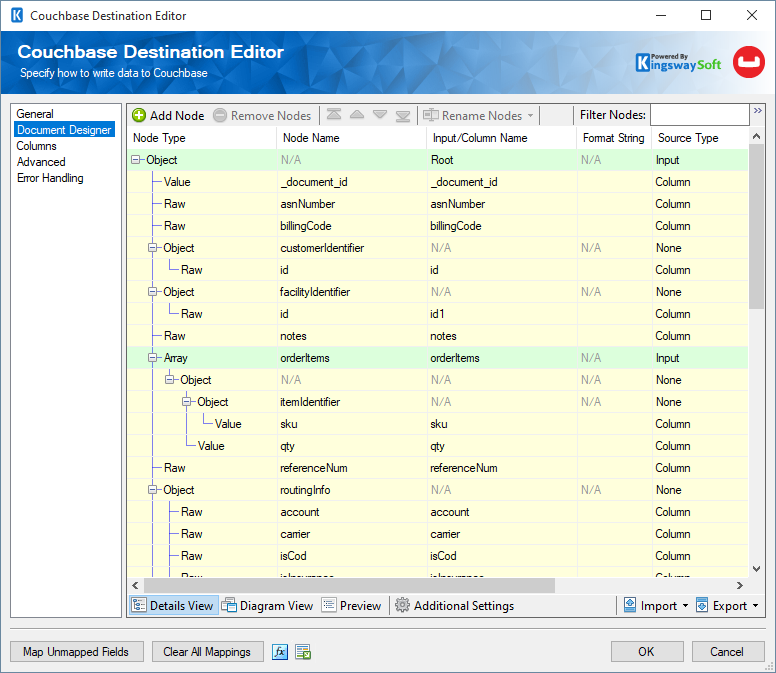
Task: Click the Cancel button
Action: pyautogui.click(x=728, y=652)
